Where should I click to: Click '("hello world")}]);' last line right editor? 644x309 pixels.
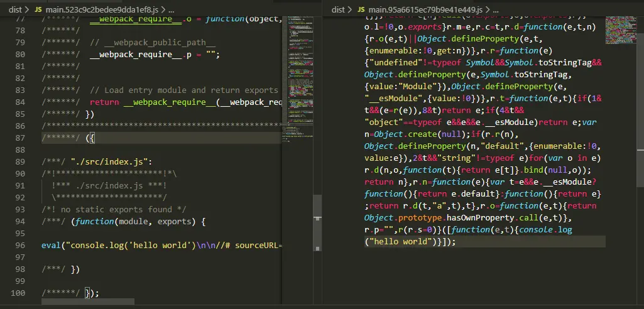pos(410,241)
